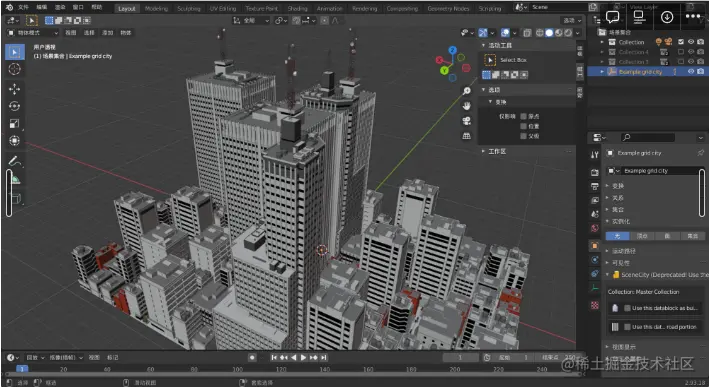
Task: Click the chat bubble overlay icon
Action: pos(612,17)
